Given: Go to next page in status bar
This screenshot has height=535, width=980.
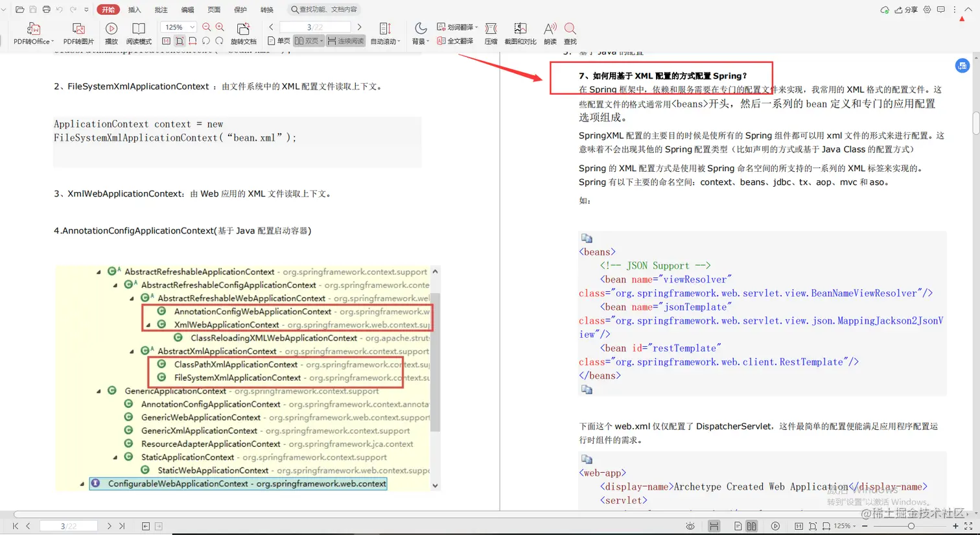Looking at the screenshot, I should pos(109,526).
